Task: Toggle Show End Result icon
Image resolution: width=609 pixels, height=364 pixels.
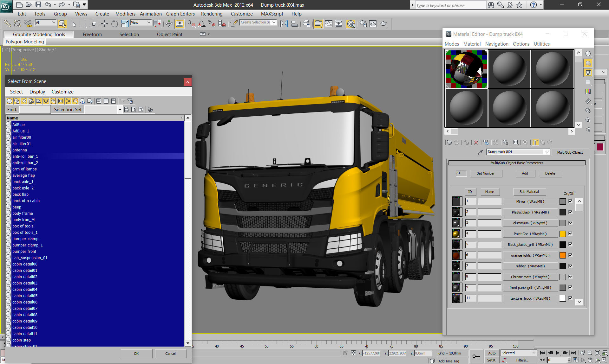Action: 535,142
